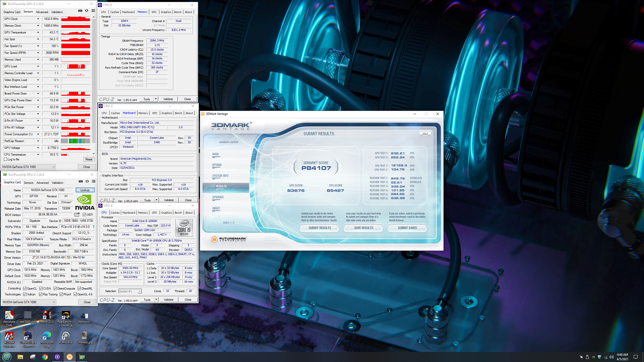
Task: Open File Explorer from taskbar
Action: 20,357
